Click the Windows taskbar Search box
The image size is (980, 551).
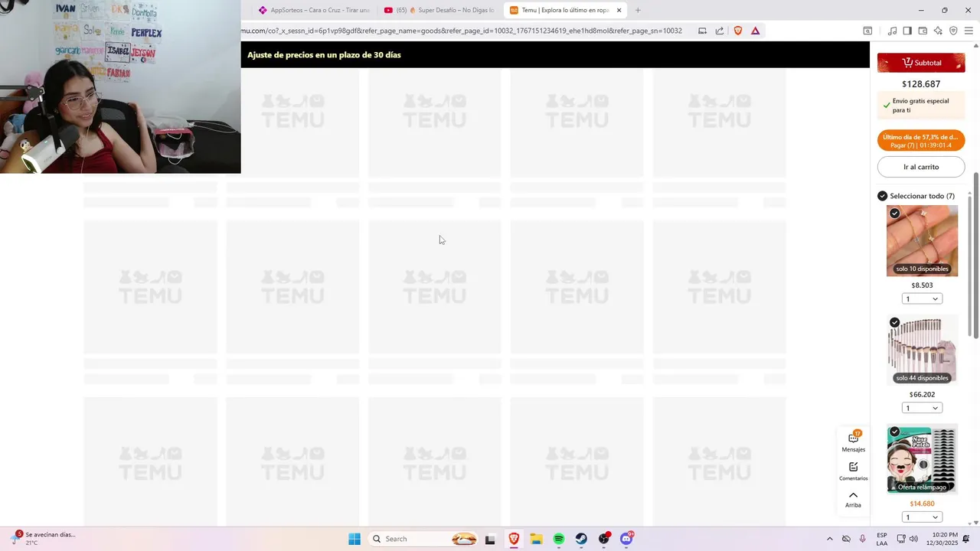click(423, 539)
